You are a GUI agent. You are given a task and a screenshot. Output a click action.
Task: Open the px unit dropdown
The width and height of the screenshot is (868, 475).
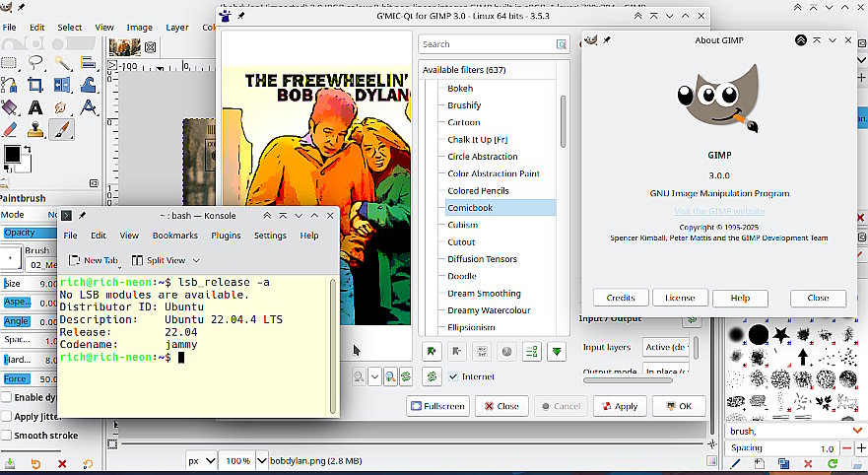pyautogui.click(x=201, y=460)
